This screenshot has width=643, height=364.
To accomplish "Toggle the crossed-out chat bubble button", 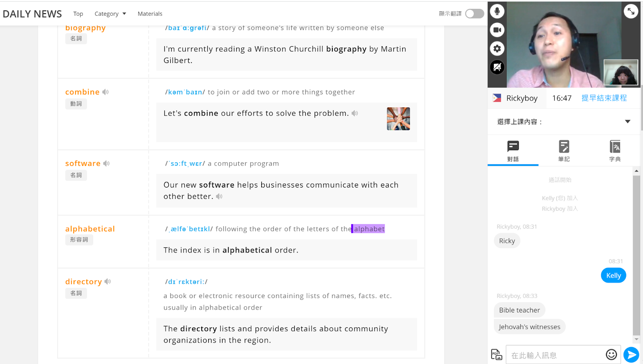I will 497,67.
